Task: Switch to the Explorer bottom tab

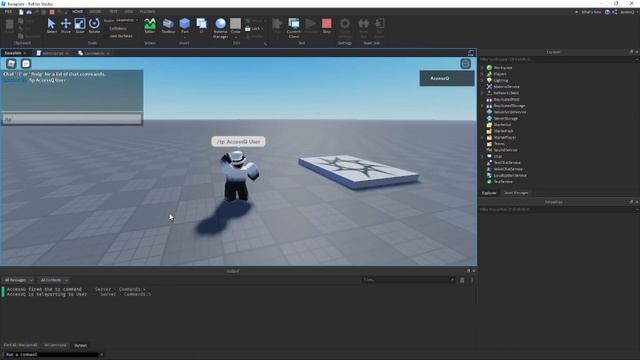Action: click(x=489, y=193)
